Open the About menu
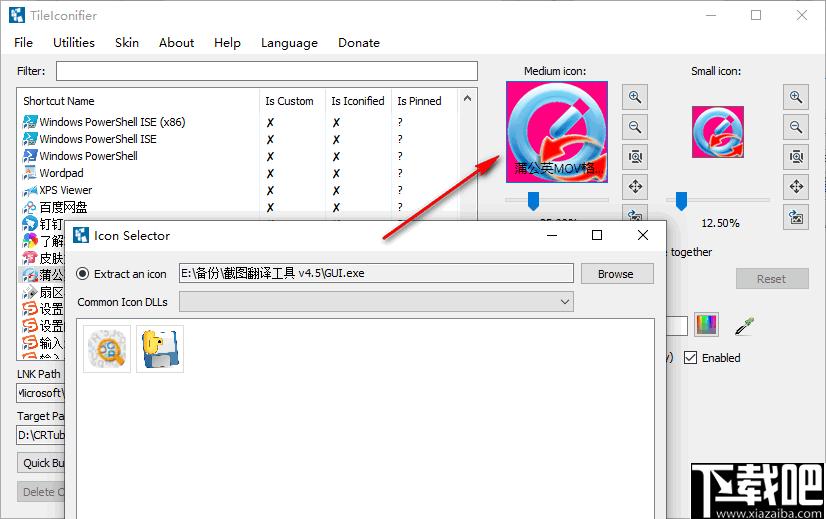826x519 pixels. point(176,43)
